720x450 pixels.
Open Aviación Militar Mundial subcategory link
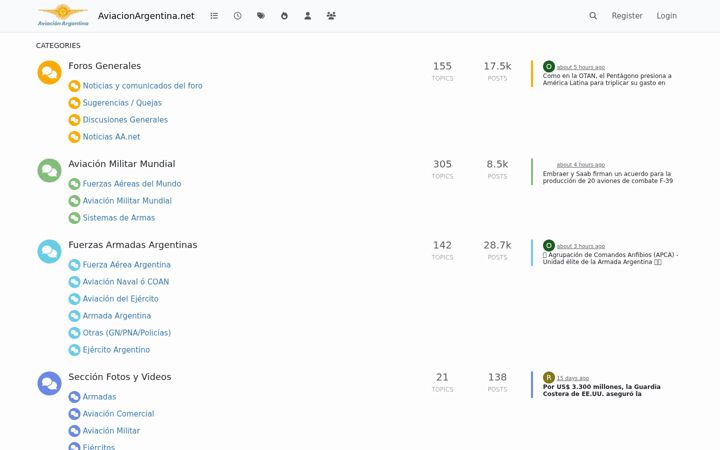click(127, 201)
